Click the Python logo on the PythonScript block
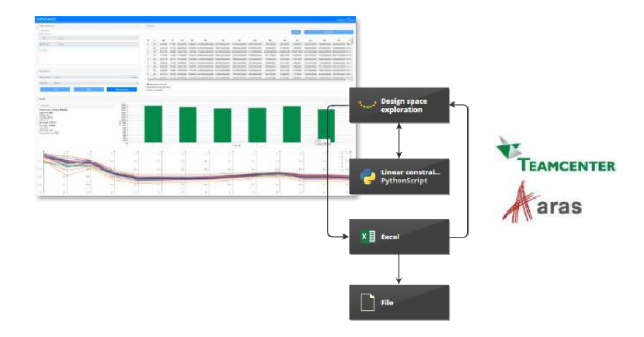 click(x=367, y=176)
